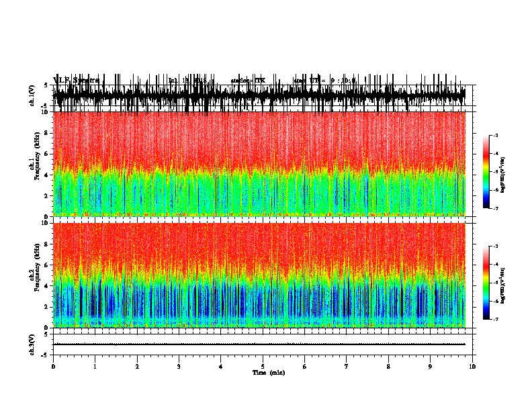Image resolution: width=532 pixels, height=411 pixels.
Task: Click the start UT label in the header
Action: 324,81
